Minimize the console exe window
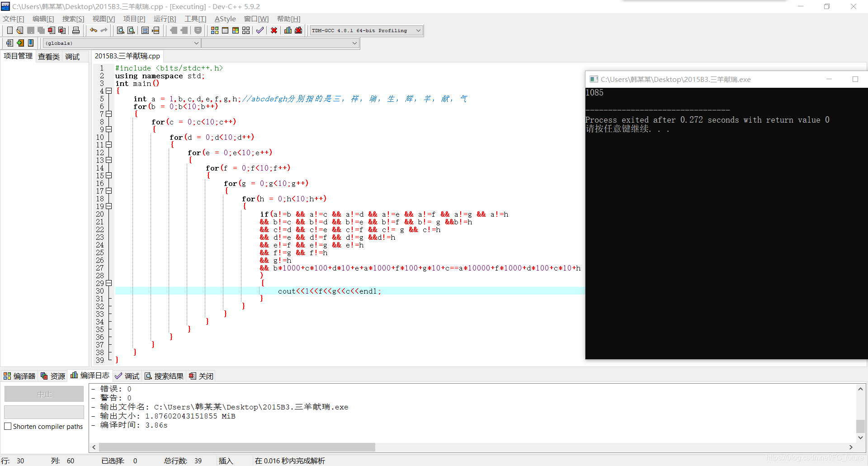 [x=829, y=79]
